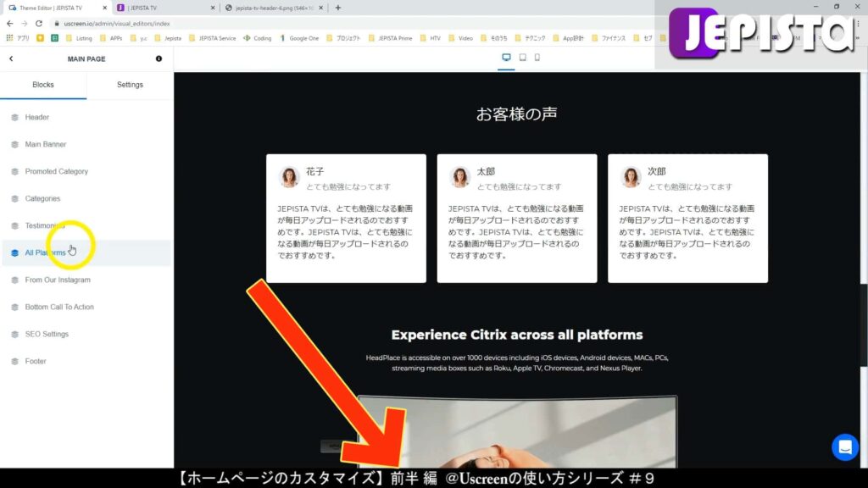Switch to mobile phone preview mode
The image size is (868, 488).
537,58
